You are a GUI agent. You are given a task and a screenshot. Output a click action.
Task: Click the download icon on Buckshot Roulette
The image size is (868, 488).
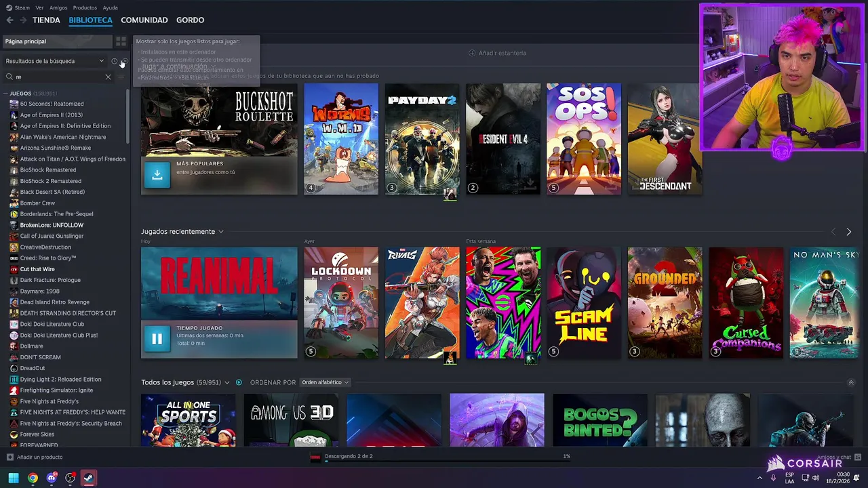(157, 175)
